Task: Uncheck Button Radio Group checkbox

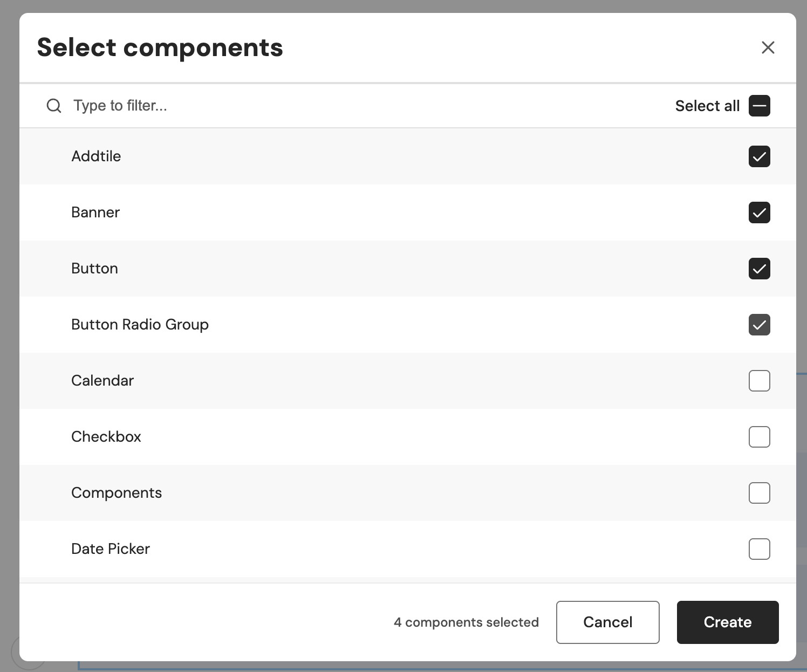Action: [759, 325]
